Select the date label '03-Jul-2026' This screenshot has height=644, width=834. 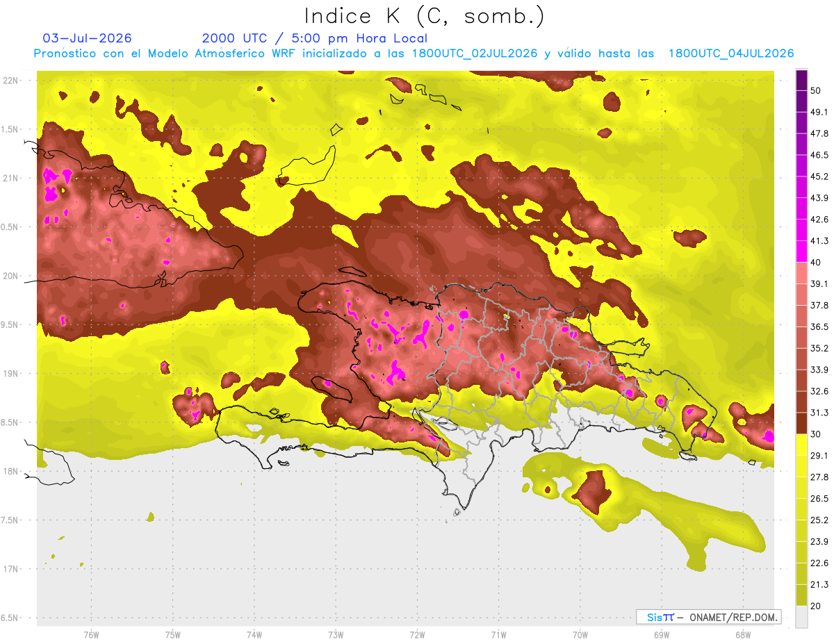(x=87, y=38)
